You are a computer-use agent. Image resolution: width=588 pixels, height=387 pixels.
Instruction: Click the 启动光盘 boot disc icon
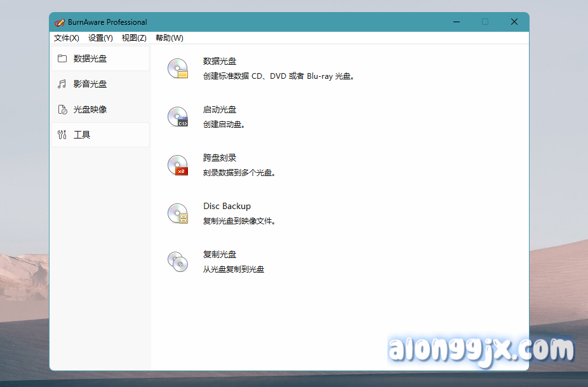178,117
